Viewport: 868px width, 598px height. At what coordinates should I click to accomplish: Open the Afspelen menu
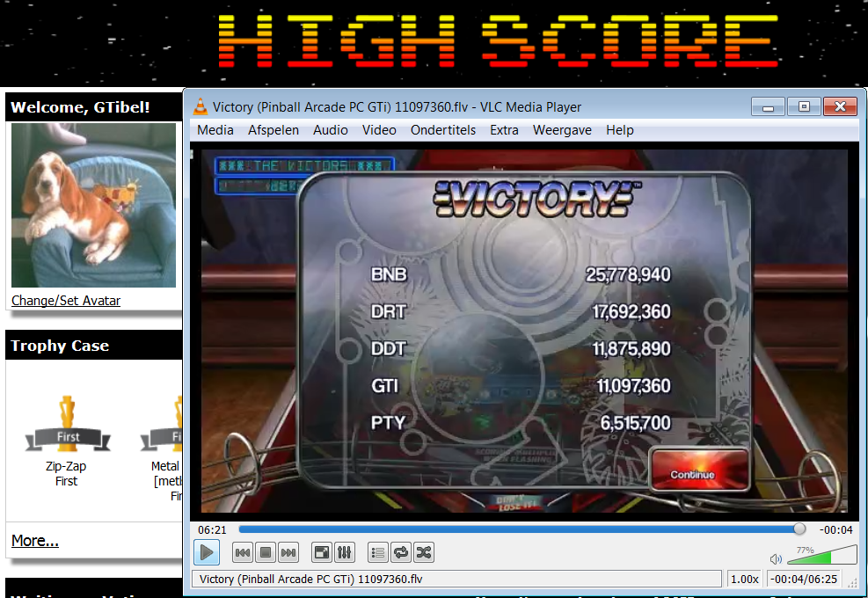(274, 130)
